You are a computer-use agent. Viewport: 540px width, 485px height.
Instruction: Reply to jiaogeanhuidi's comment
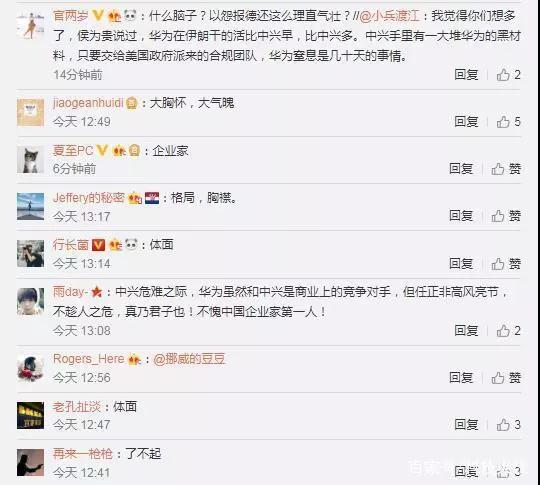click(466, 122)
